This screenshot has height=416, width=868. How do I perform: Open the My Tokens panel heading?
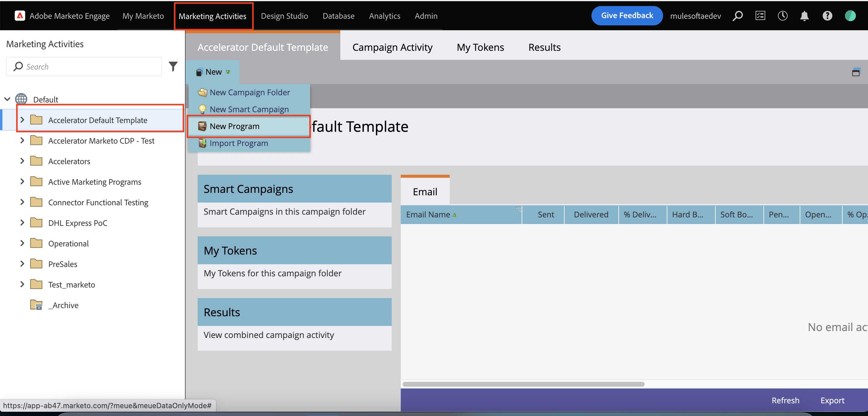294,250
